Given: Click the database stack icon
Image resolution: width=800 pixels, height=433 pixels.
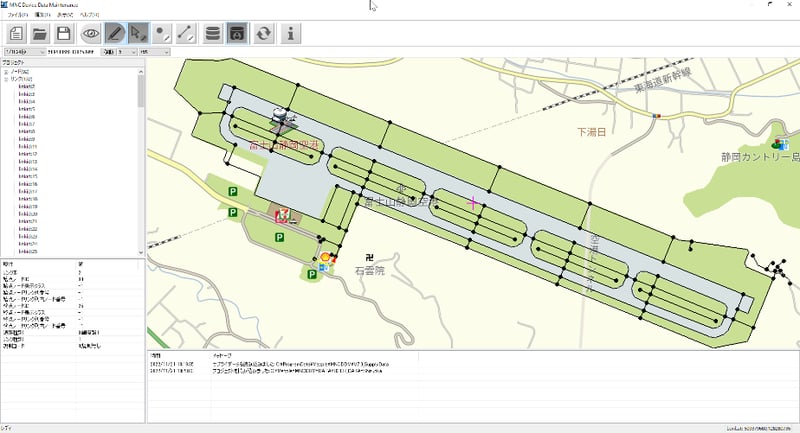Looking at the screenshot, I should (213, 34).
